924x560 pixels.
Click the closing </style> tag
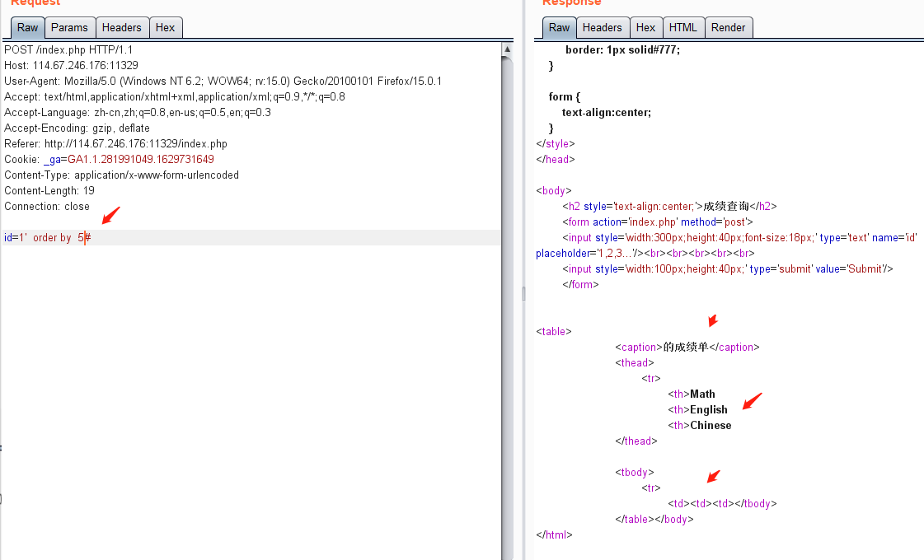click(556, 143)
